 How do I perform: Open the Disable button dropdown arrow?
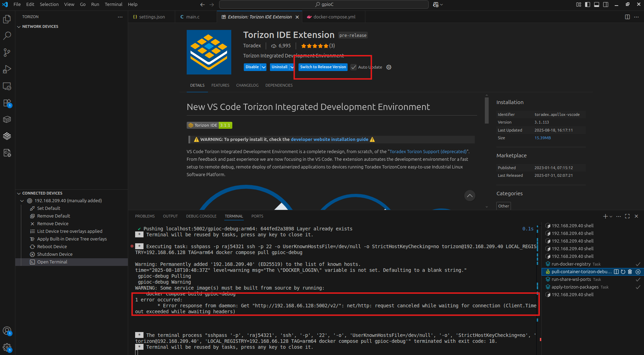[x=264, y=67]
